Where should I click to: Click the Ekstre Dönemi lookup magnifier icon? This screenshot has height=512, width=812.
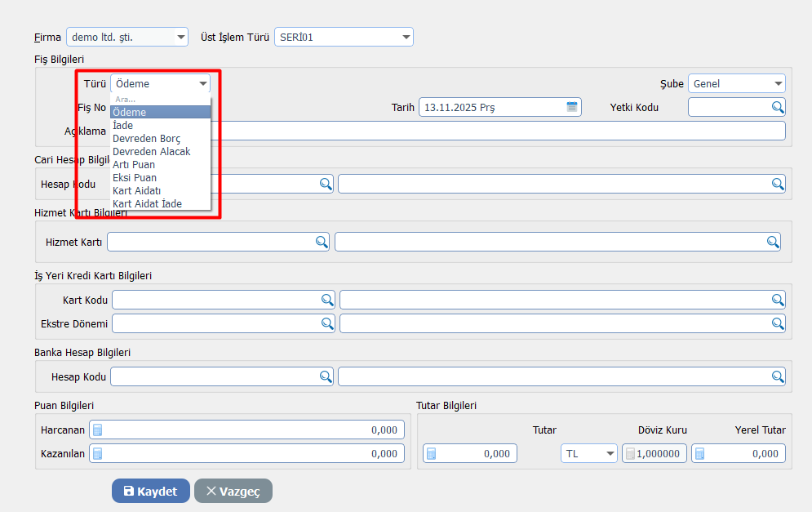[x=326, y=323]
